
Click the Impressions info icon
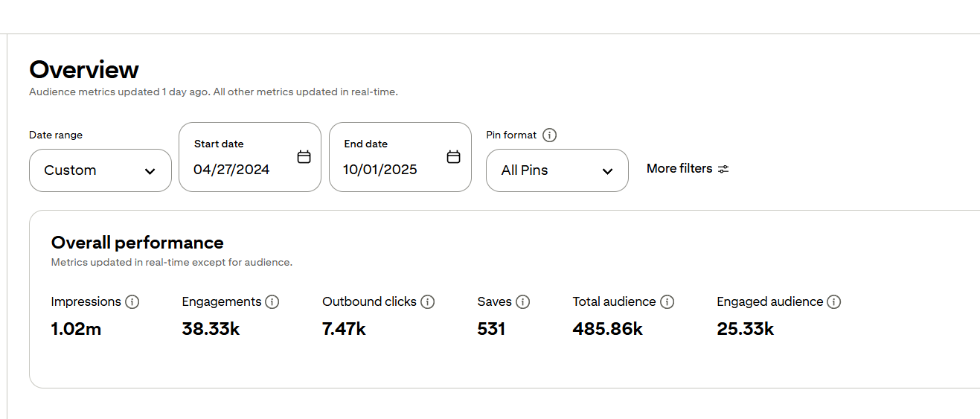coord(132,302)
